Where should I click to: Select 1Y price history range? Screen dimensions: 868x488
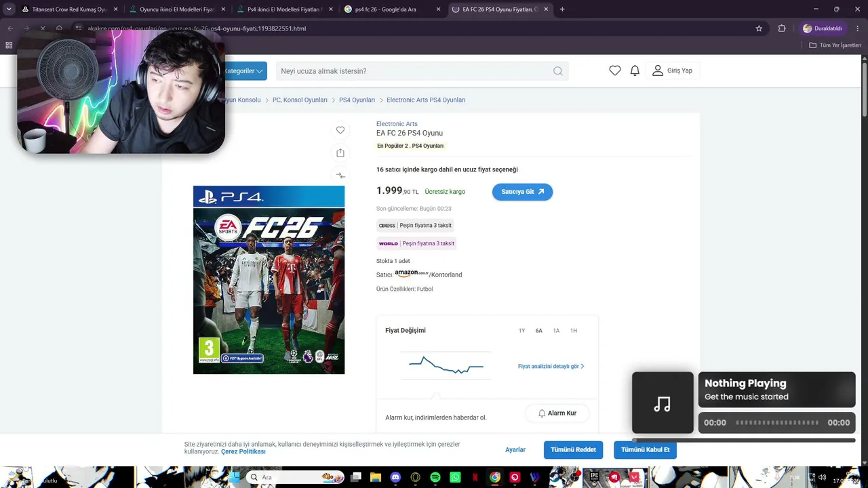pos(521,331)
